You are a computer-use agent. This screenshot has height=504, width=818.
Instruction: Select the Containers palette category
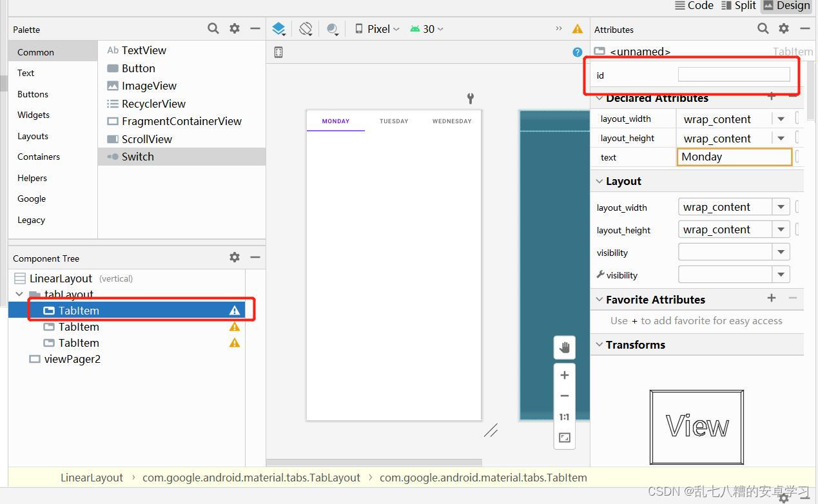tap(38, 157)
